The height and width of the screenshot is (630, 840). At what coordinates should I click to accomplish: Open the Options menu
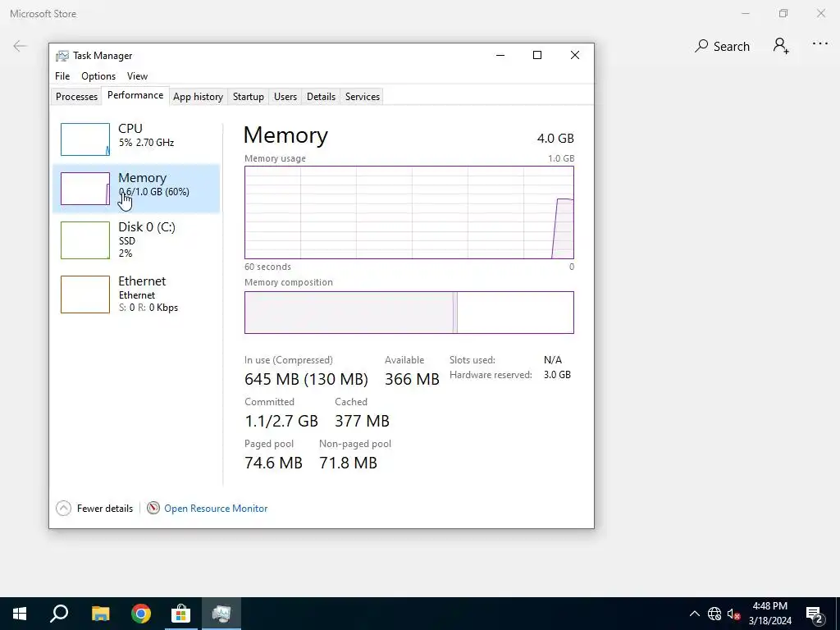point(98,76)
